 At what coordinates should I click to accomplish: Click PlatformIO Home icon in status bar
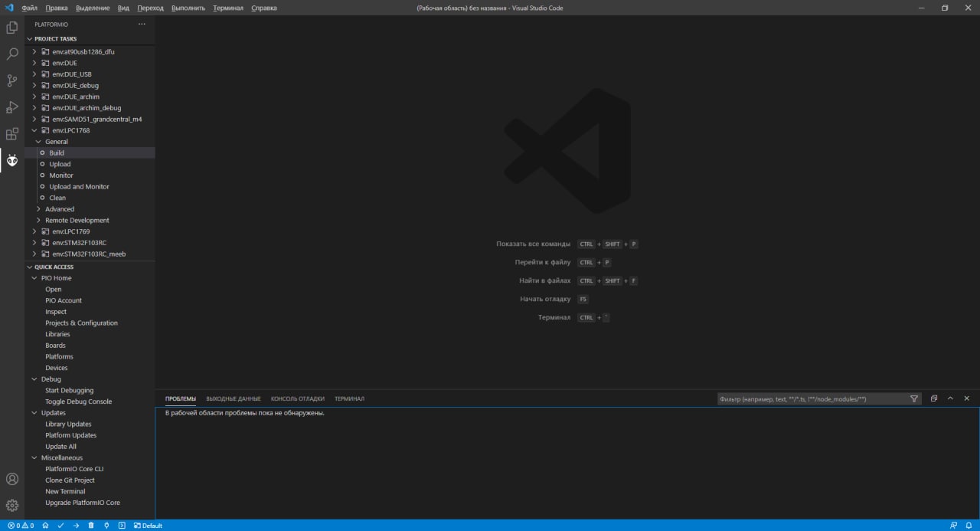45,526
